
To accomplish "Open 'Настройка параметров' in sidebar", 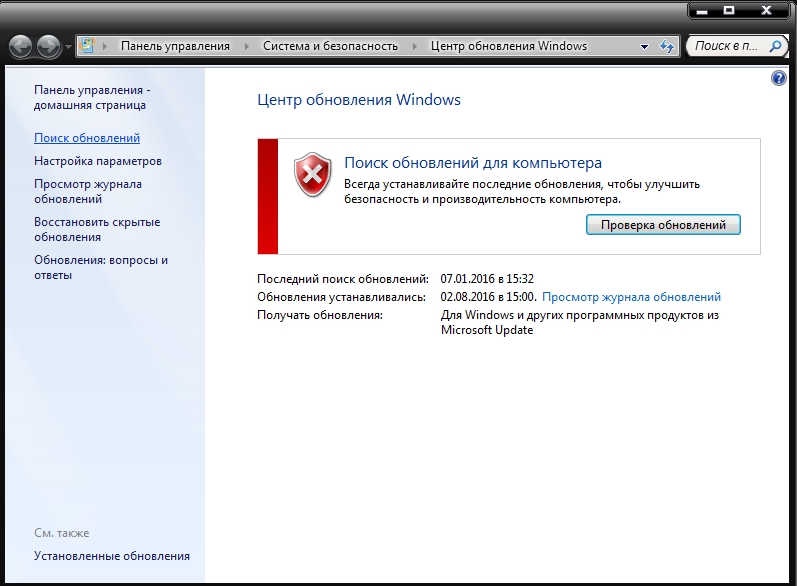I will (x=98, y=161).
